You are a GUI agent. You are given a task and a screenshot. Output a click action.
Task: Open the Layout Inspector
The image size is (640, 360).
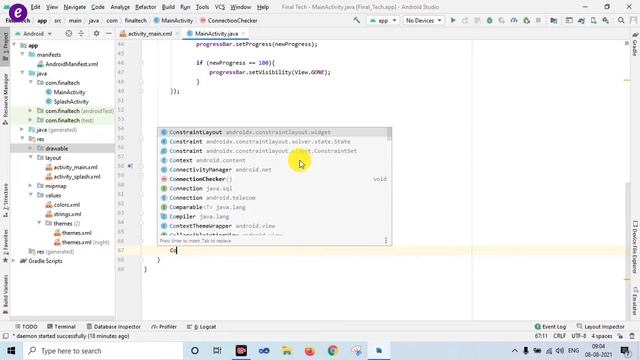tap(600, 327)
